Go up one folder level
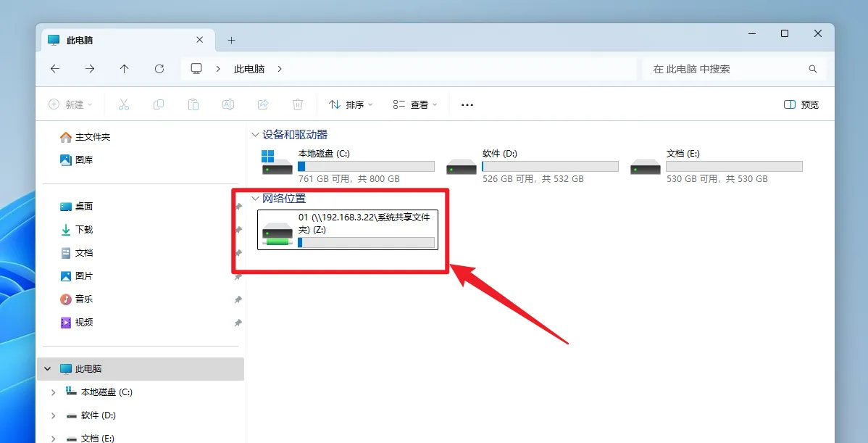 tap(125, 69)
